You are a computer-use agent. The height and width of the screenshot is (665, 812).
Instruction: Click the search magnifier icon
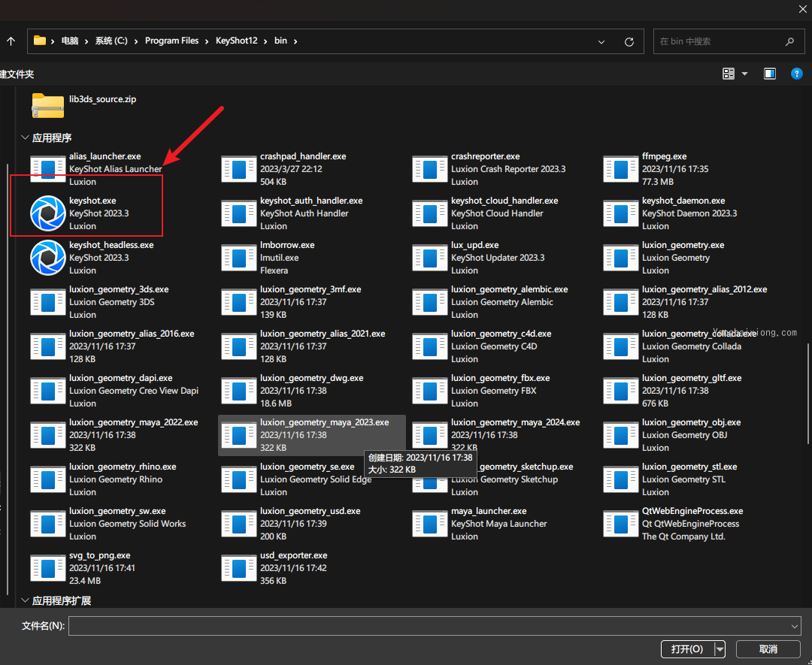789,41
